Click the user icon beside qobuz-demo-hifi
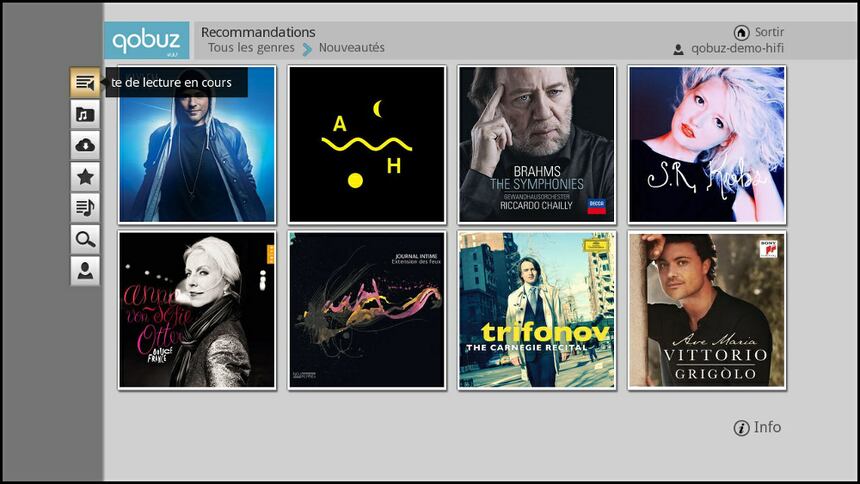This screenshot has height=484, width=860. point(678,49)
